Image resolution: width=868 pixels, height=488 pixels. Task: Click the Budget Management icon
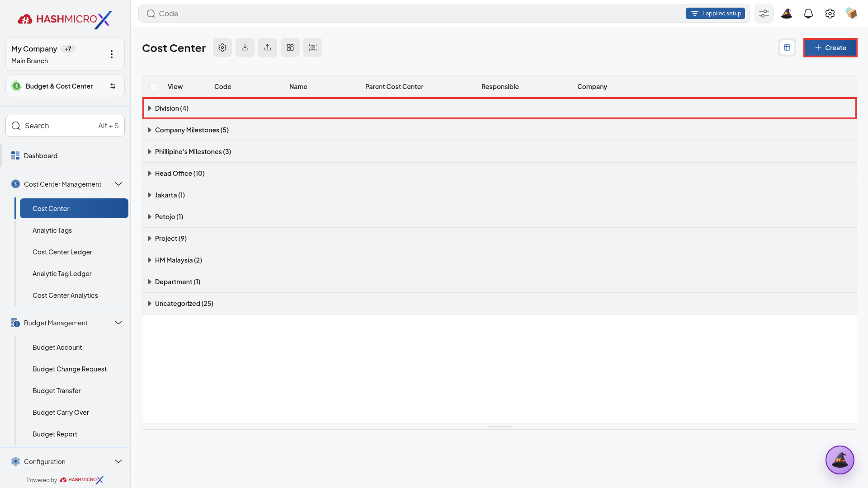[15, 323]
